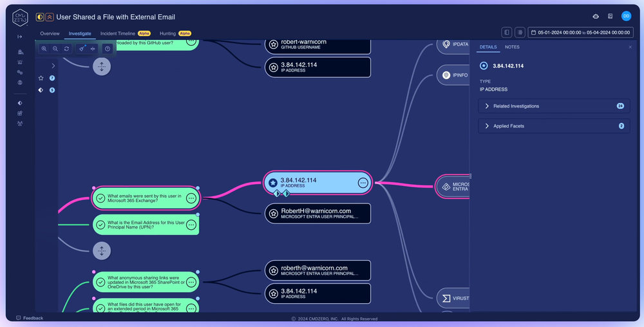The height and width of the screenshot is (327, 644).
Task: Expand the left navigation sidebar
Action: pyautogui.click(x=20, y=37)
